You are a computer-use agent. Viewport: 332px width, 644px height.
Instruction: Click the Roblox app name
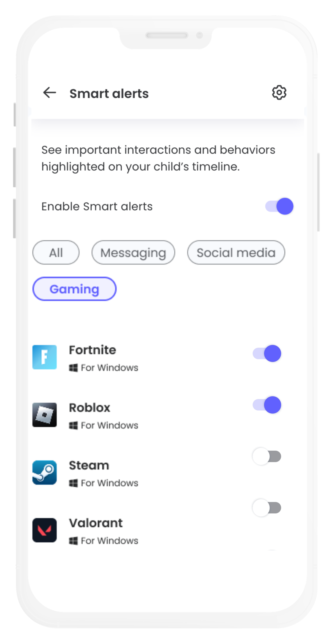tap(89, 407)
